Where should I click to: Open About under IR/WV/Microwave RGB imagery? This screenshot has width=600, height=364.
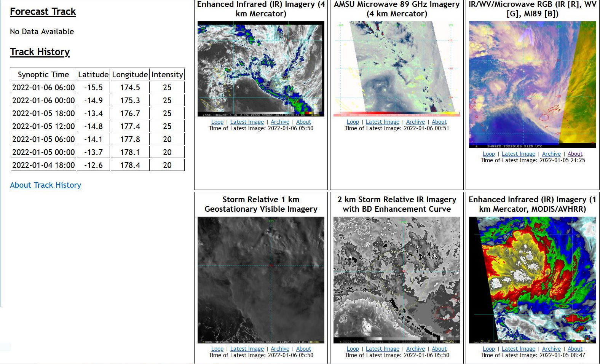(575, 154)
